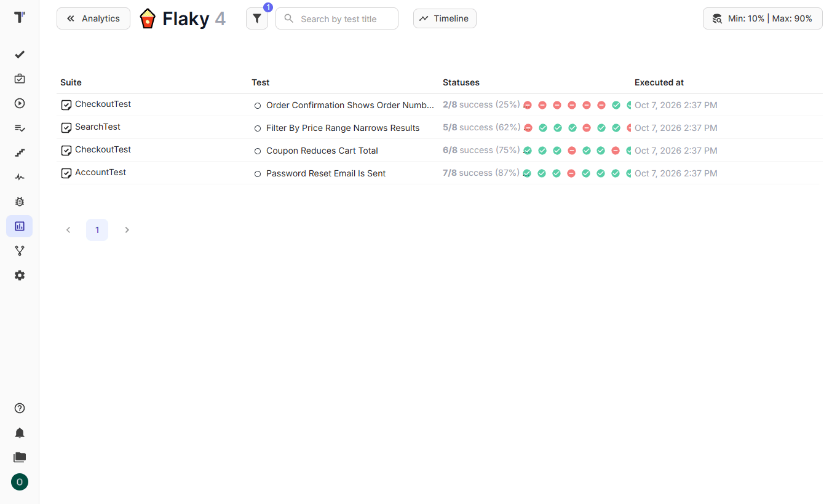Open Steps via the staircase sidebar icon

tap(20, 152)
